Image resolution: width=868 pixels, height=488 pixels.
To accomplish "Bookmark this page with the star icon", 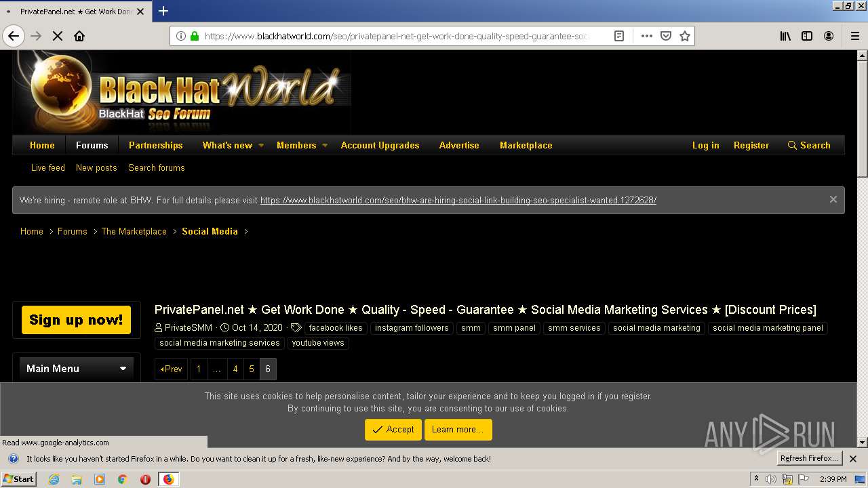I will click(x=685, y=36).
